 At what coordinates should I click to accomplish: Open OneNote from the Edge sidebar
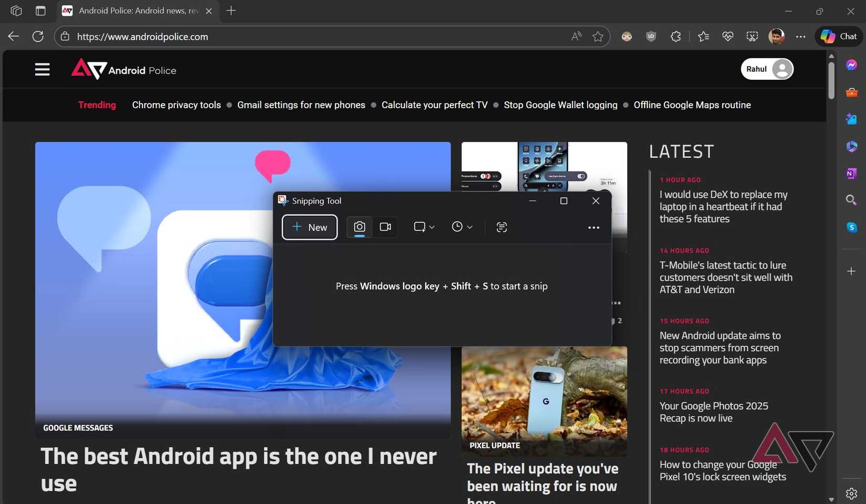pos(851,173)
